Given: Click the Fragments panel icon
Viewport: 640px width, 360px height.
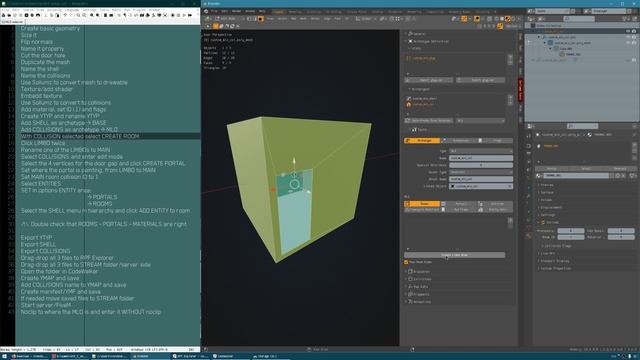Looking at the screenshot, I should click(x=410, y=294).
